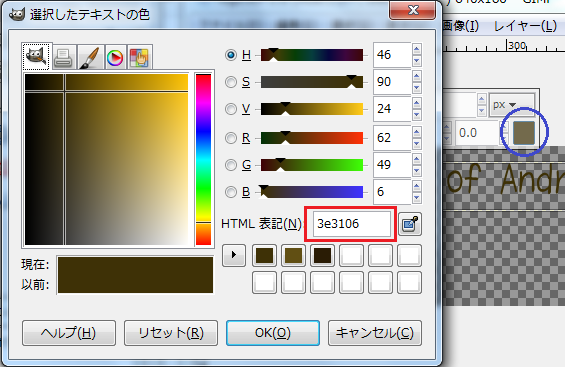Click the HTML notation field 3e3106
Screen dimensions: 565x367
(x=352, y=224)
